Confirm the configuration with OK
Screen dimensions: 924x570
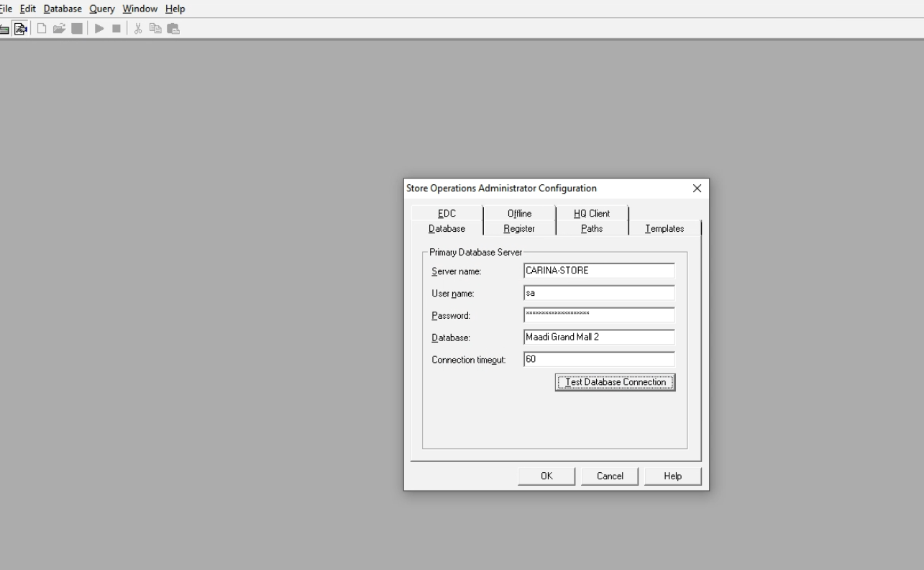pos(546,476)
